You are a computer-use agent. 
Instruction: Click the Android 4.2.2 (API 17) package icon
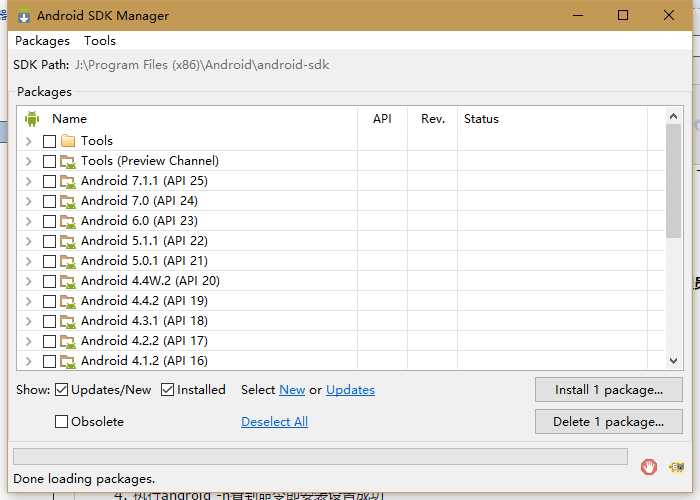(67, 342)
